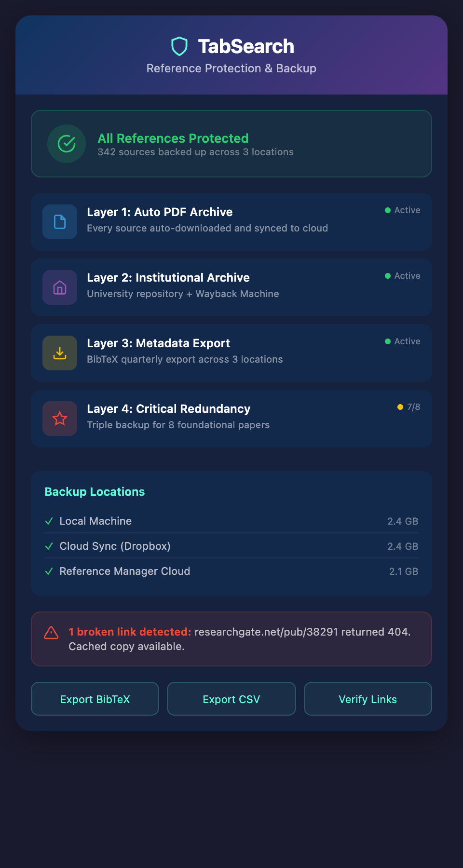Open the Layer 3: Metadata Export title
This screenshot has width=463, height=868.
158,343
